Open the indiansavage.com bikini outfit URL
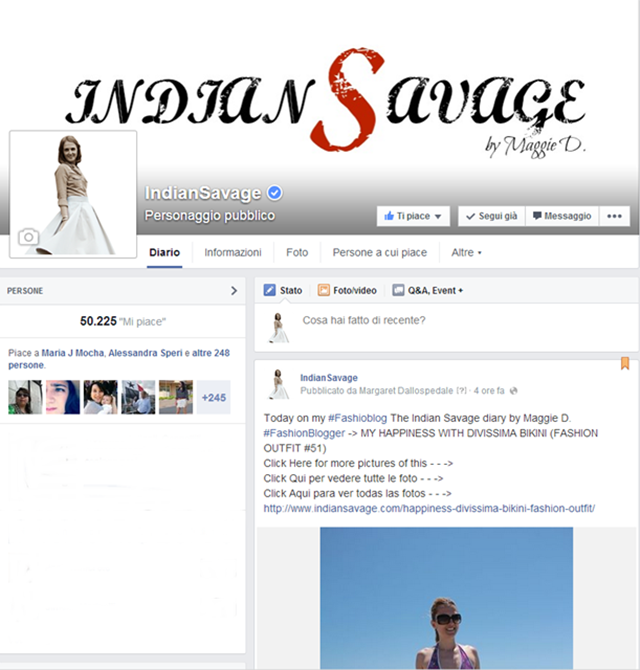 429,508
